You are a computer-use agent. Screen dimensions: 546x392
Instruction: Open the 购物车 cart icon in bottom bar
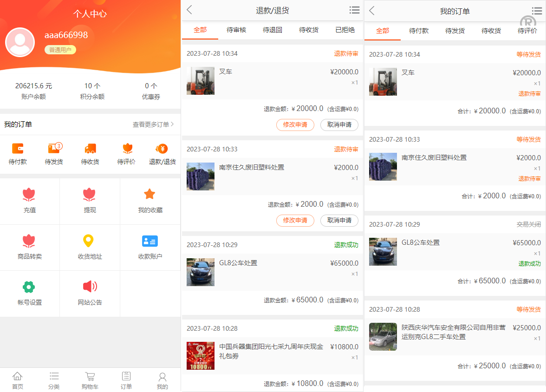pos(90,379)
